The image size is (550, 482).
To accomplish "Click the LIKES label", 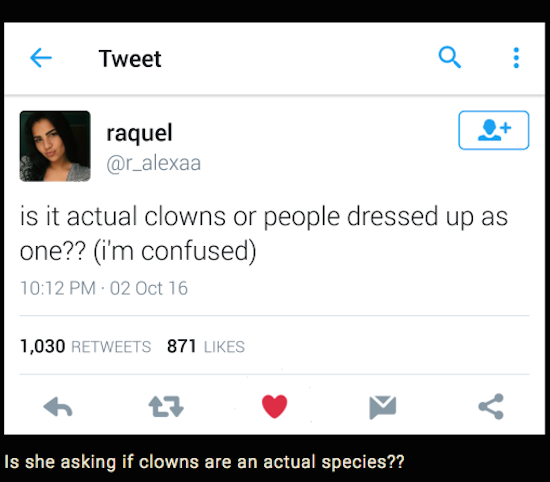I will 224,347.
